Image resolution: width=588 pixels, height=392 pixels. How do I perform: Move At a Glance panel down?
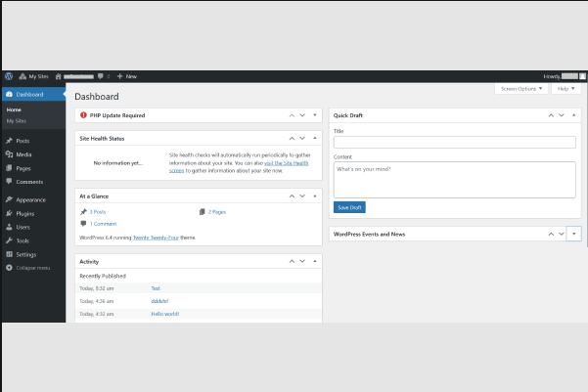(x=302, y=196)
